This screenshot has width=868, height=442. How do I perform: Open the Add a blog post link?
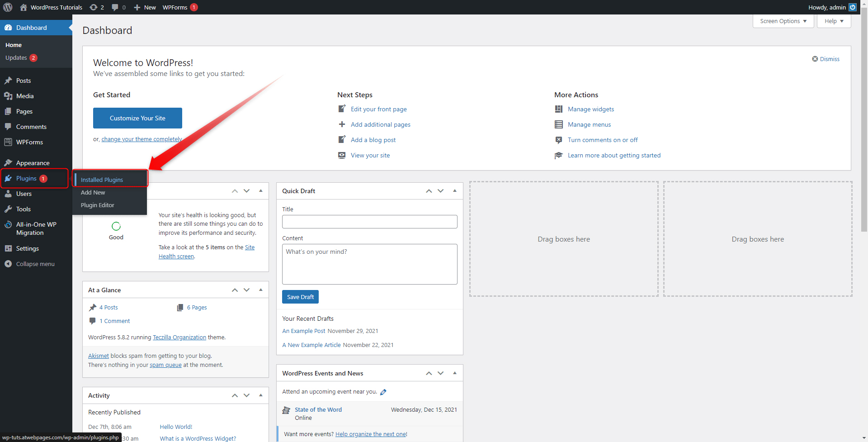pyautogui.click(x=373, y=140)
